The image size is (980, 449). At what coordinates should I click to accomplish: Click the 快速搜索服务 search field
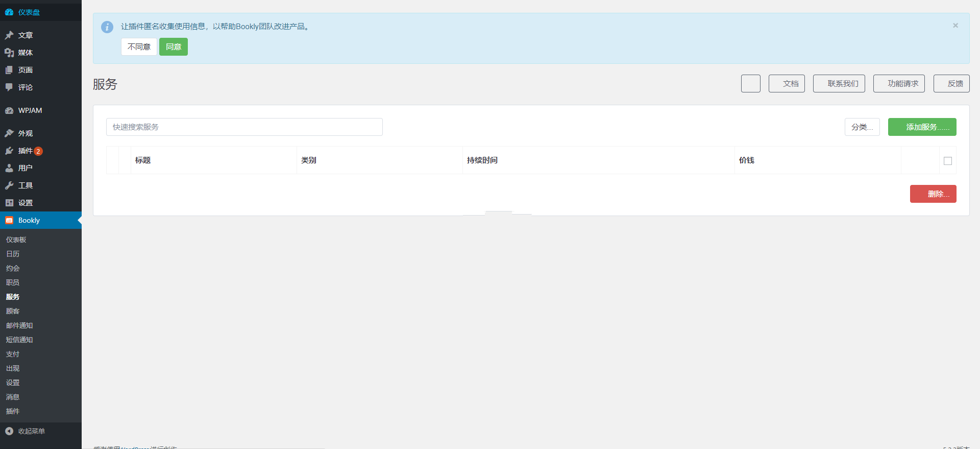tap(244, 127)
